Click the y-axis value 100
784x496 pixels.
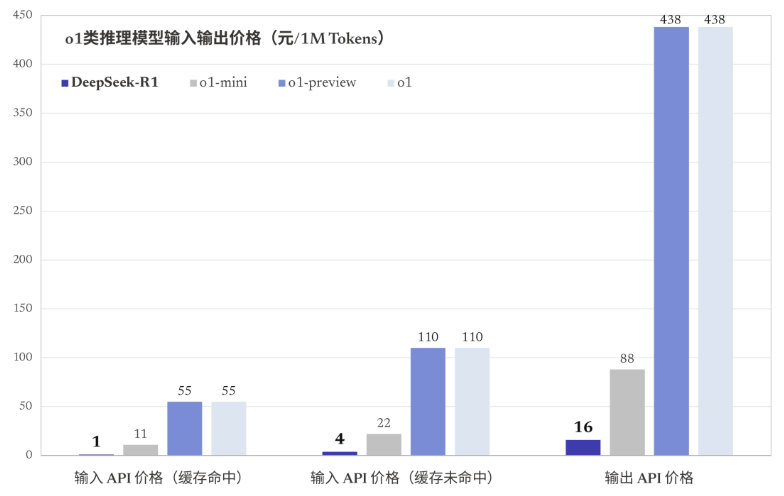22,357
